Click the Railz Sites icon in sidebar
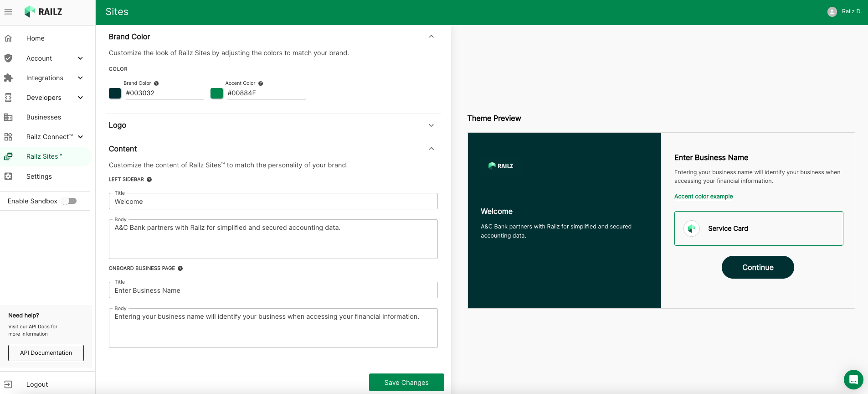 tap(8, 156)
